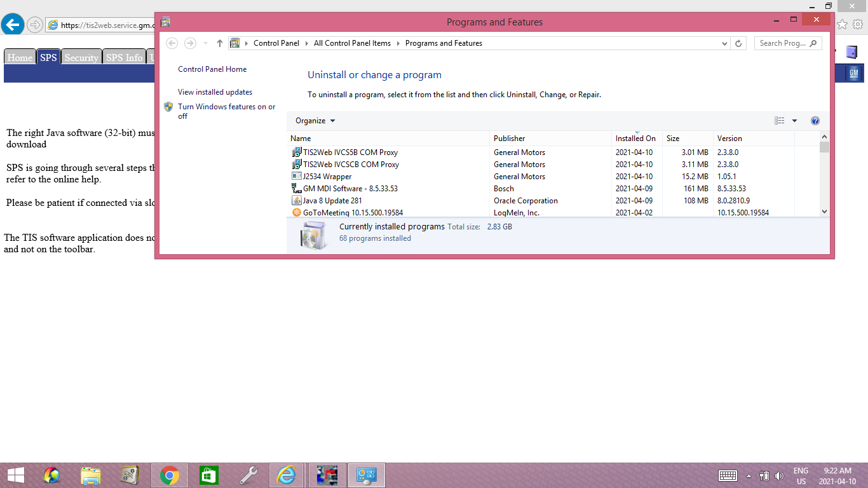The width and height of the screenshot is (868, 488).
Task: Open recent locations dropdown arrow
Action: (205, 43)
